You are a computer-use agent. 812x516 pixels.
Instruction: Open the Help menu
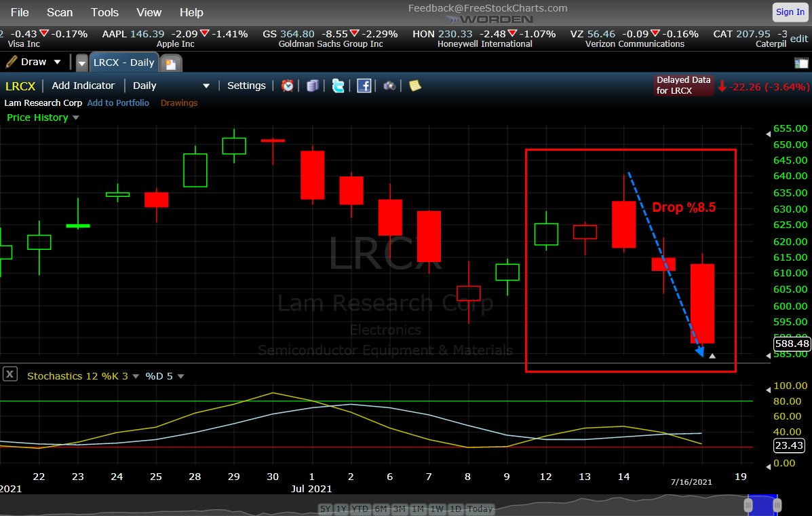(191, 12)
